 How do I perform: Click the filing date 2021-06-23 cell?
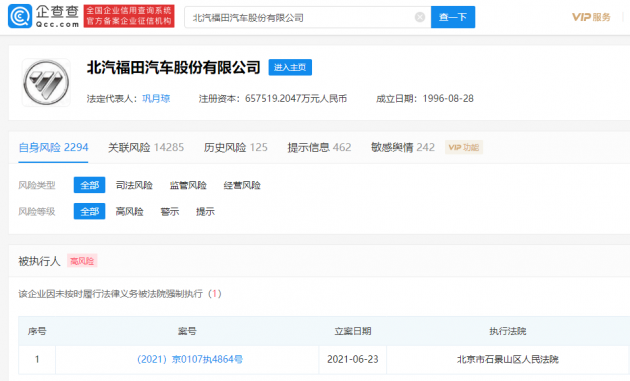[x=353, y=359]
